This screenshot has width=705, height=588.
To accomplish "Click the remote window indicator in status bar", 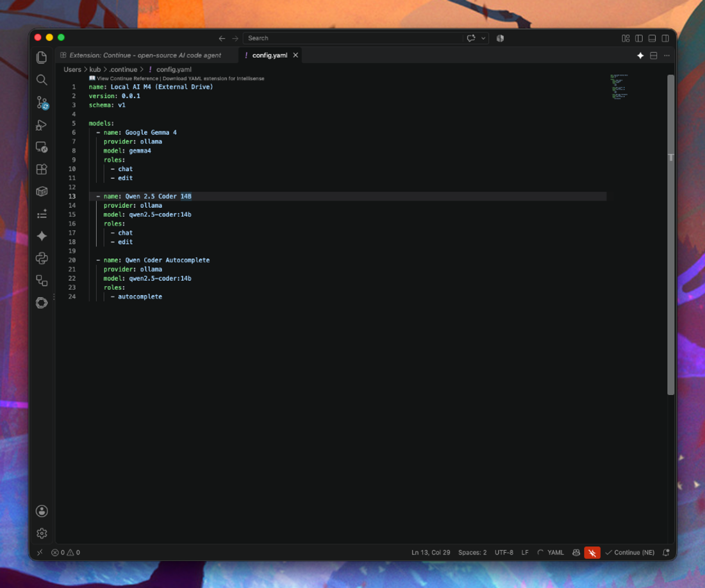I will pyautogui.click(x=40, y=553).
